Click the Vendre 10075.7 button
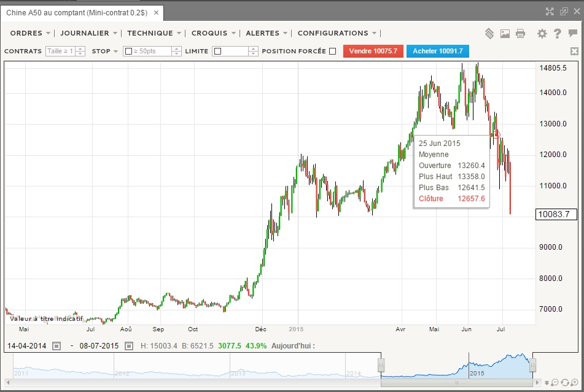Screen dimensions: 584x392 (373, 52)
